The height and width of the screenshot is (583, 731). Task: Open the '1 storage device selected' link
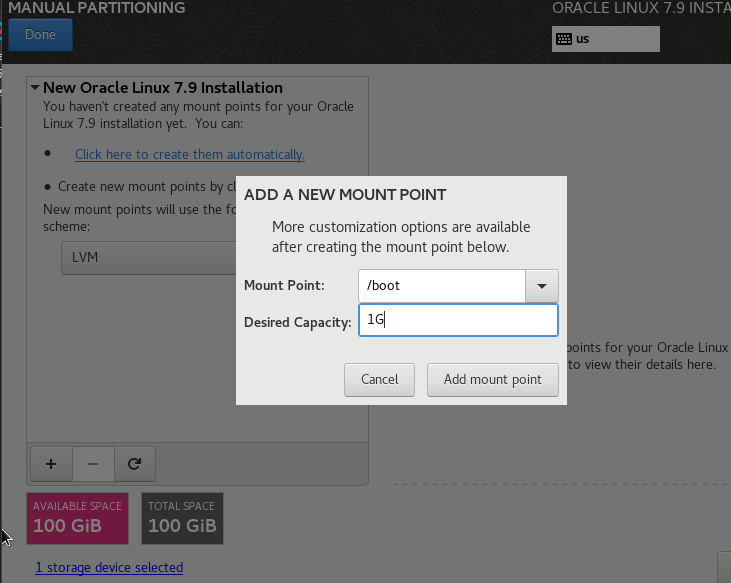pos(109,568)
